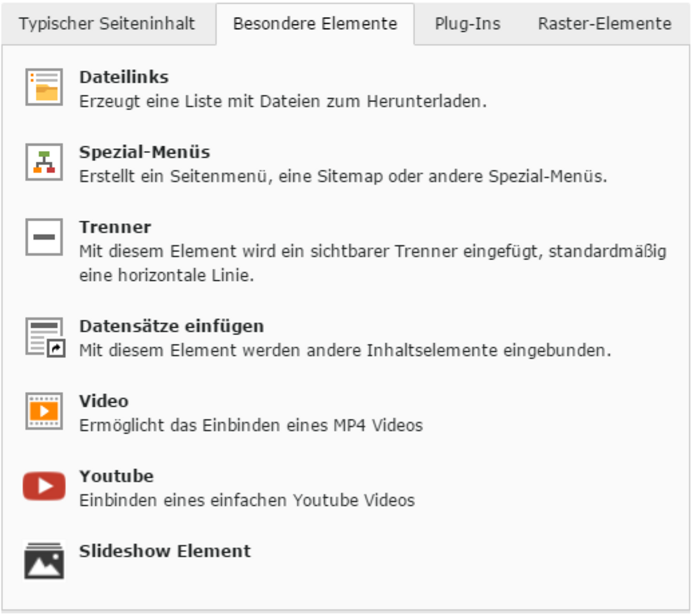Screen dimensions: 693x616
Task: Select the Besondere Elemente tab
Action: 315,24
